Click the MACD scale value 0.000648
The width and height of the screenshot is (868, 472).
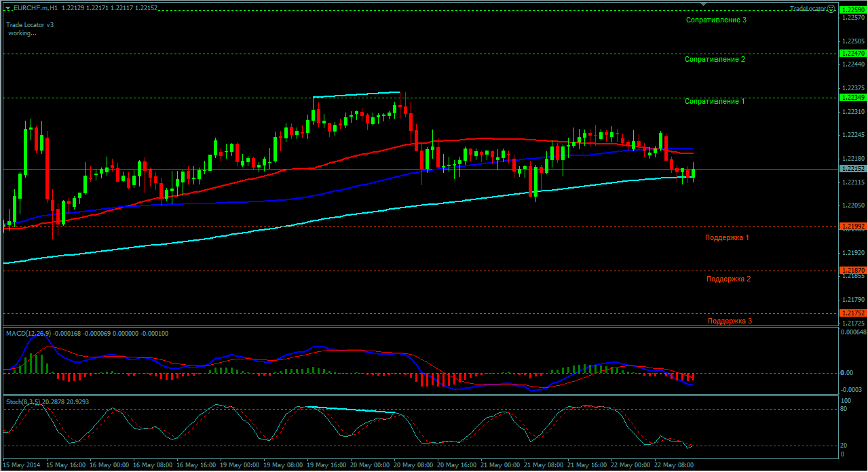point(853,332)
